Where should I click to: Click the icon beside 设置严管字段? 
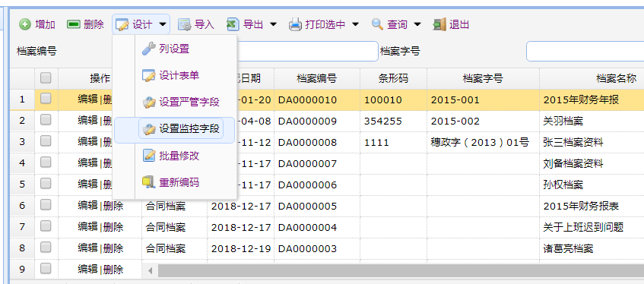(x=148, y=103)
